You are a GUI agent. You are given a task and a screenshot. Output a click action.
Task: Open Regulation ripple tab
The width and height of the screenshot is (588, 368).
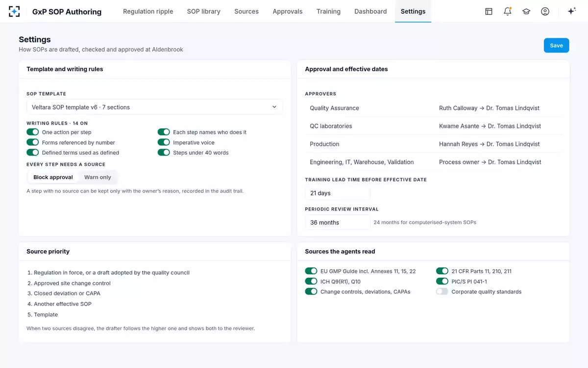coord(148,11)
